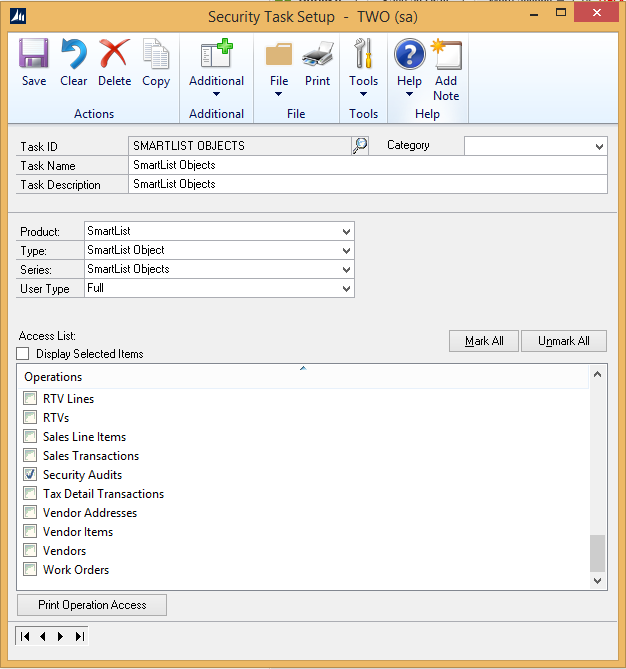Maximize the Security Task Setup window
This screenshot has width=626, height=669.
[561, 13]
